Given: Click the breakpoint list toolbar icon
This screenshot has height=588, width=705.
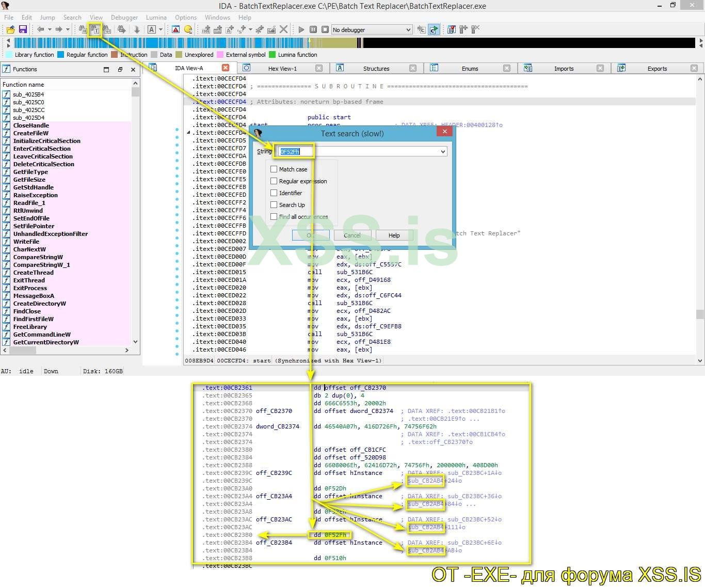Looking at the screenshot, I should click(452, 29).
